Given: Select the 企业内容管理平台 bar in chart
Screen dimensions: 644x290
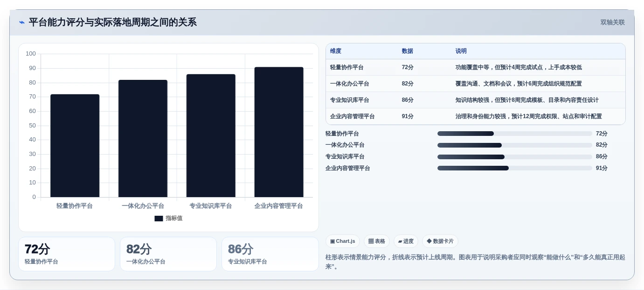Looking at the screenshot, I should click(x=279, y=132).
